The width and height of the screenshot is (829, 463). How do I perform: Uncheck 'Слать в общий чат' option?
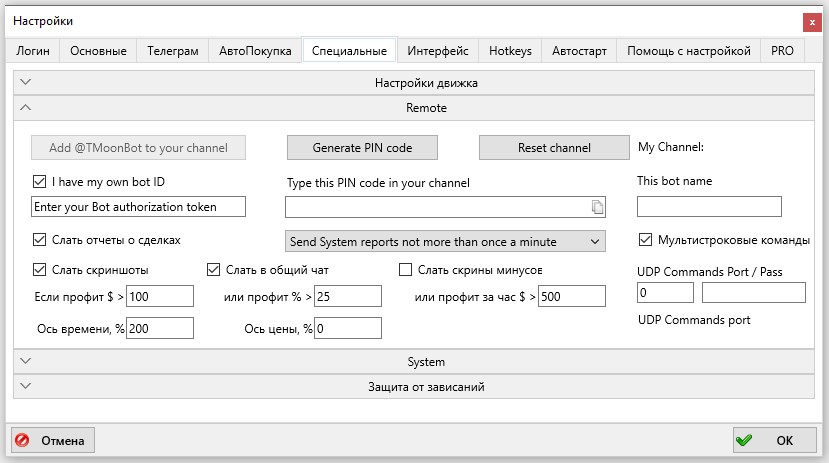pyautogui.click(x=214, y=269)
